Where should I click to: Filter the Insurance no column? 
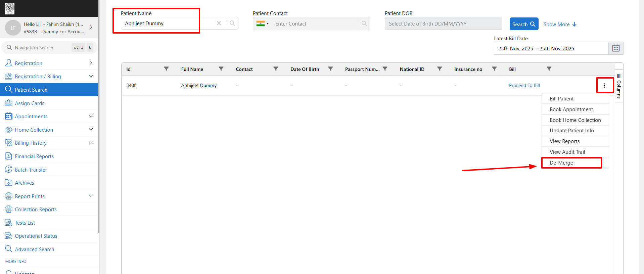(x=494, y=69)
